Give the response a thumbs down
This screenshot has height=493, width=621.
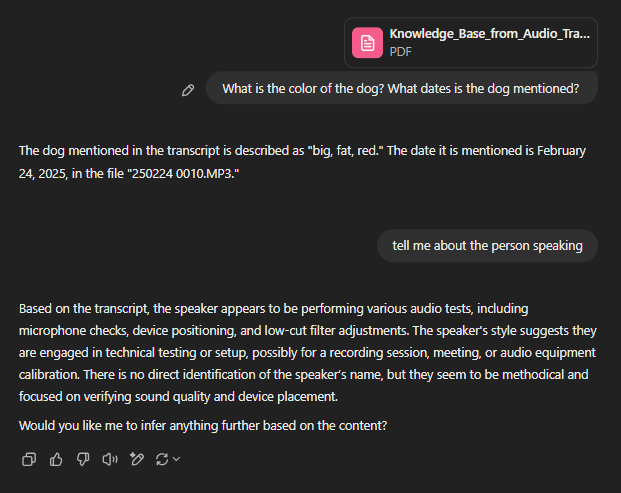click(x=83, y=459)
